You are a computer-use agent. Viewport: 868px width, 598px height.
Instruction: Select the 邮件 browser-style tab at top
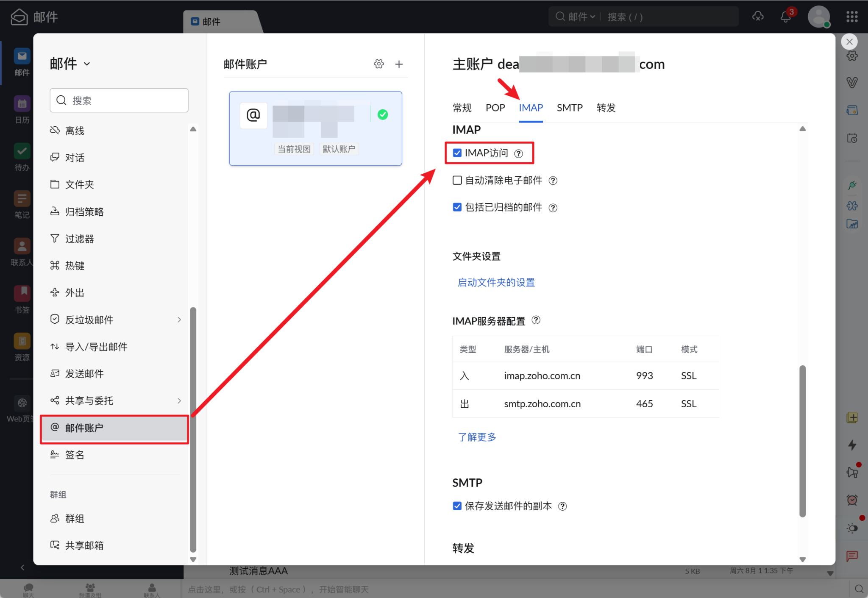(x=222, y=21)
